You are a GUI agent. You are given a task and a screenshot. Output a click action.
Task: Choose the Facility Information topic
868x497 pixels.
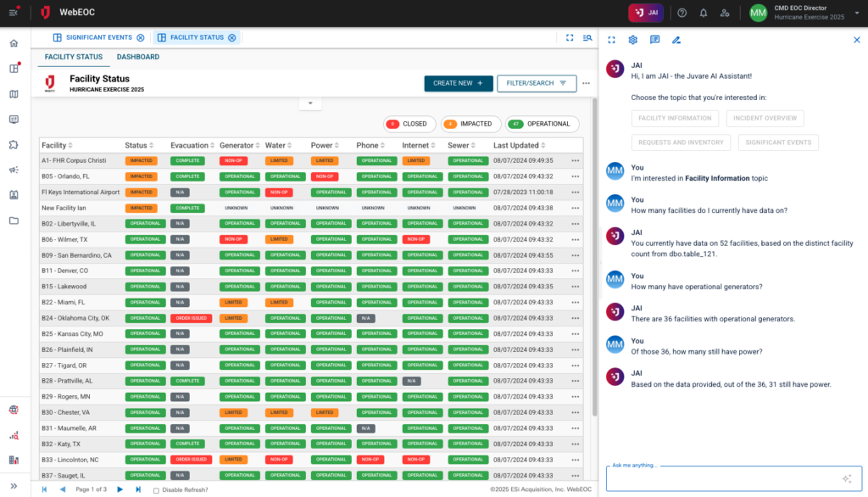(x=675, y=118)
